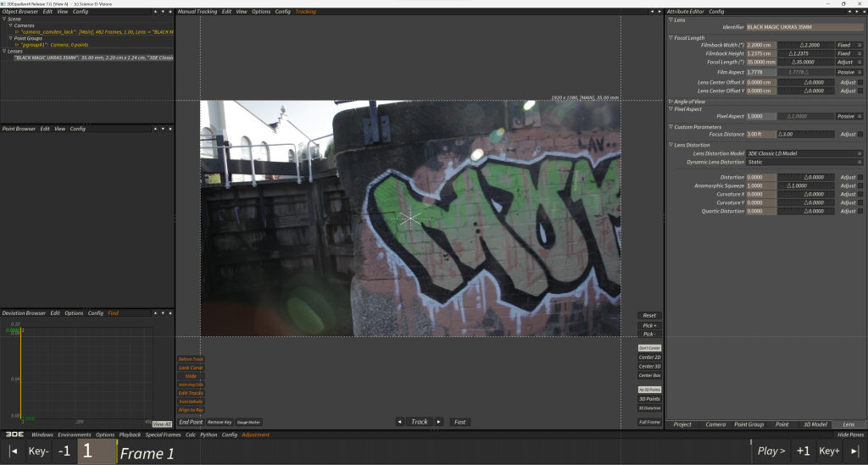Open the Python menu
This screenshot has height=465, width=868.
coord(209,435)
